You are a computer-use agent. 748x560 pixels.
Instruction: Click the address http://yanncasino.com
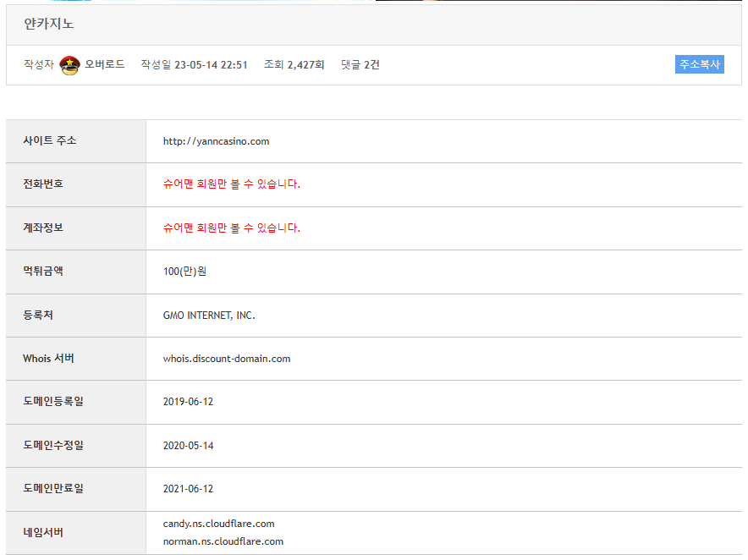[x=216, y=141]
